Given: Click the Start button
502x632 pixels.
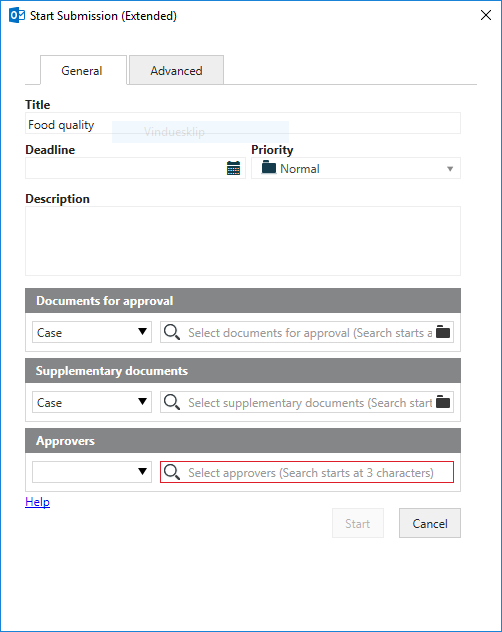Looking at the screenshot, I should (x=358, y=523).
